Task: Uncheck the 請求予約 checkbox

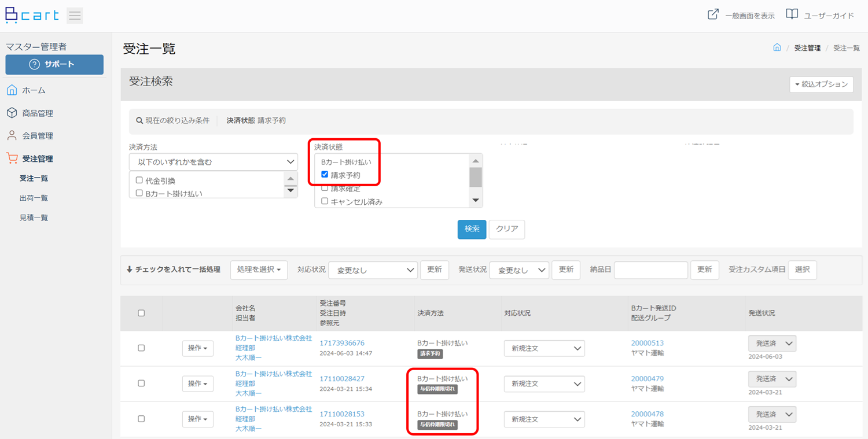Action: (x=325, y=174)
